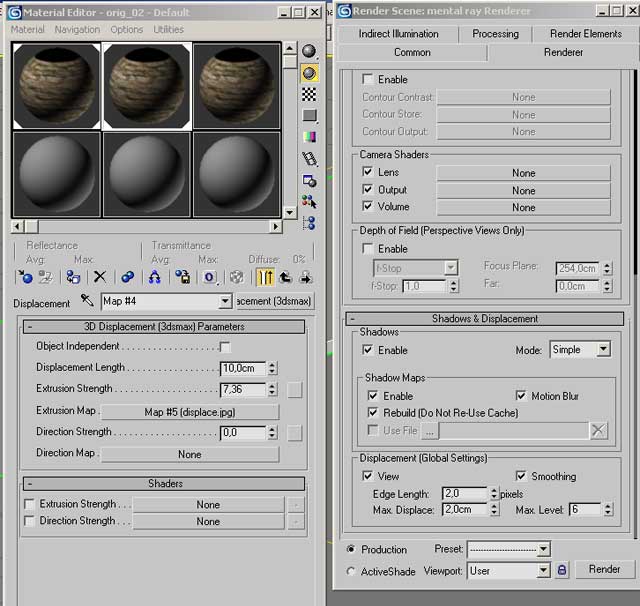Screen dimensions: 640x606
Task: Click Render Scene panel vertical scrollbar
Action: pos(635,171)
